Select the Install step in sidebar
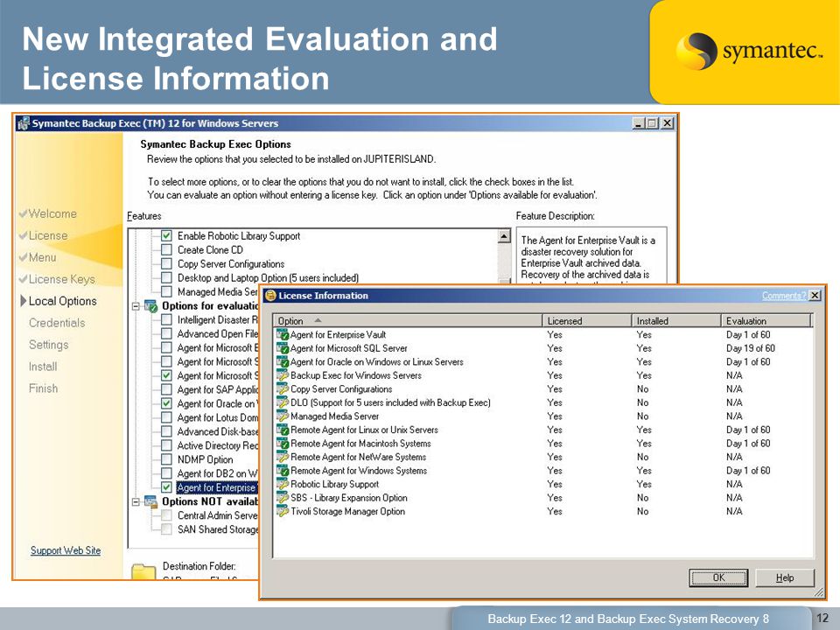This screenshot has width=840, height=630. pos(43,367)
